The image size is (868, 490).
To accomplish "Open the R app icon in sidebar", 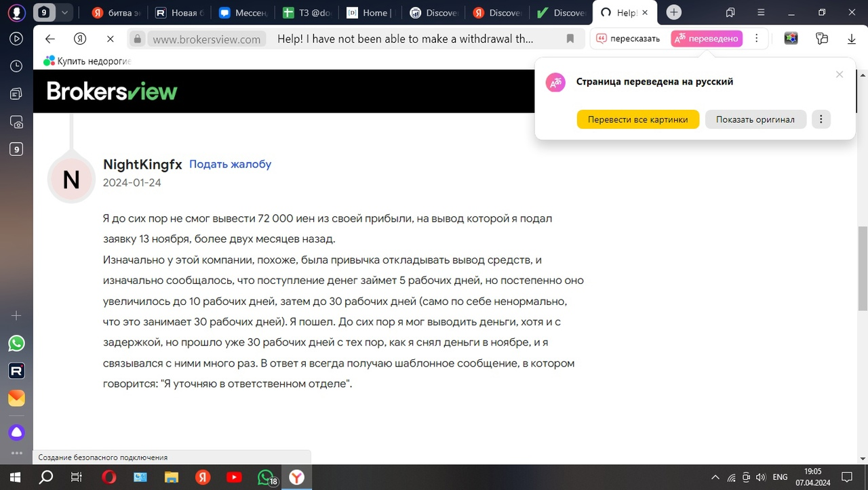I will click(x=16, y=371).
